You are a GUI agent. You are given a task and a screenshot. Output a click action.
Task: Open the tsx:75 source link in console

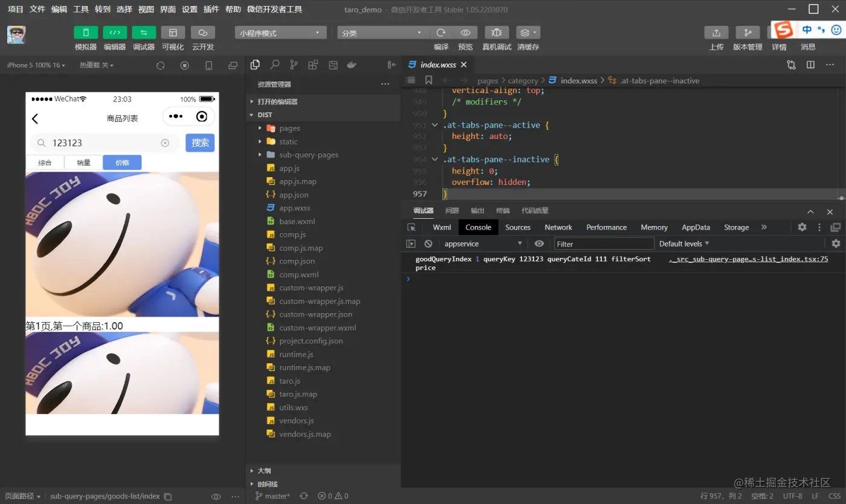(749, 259)
